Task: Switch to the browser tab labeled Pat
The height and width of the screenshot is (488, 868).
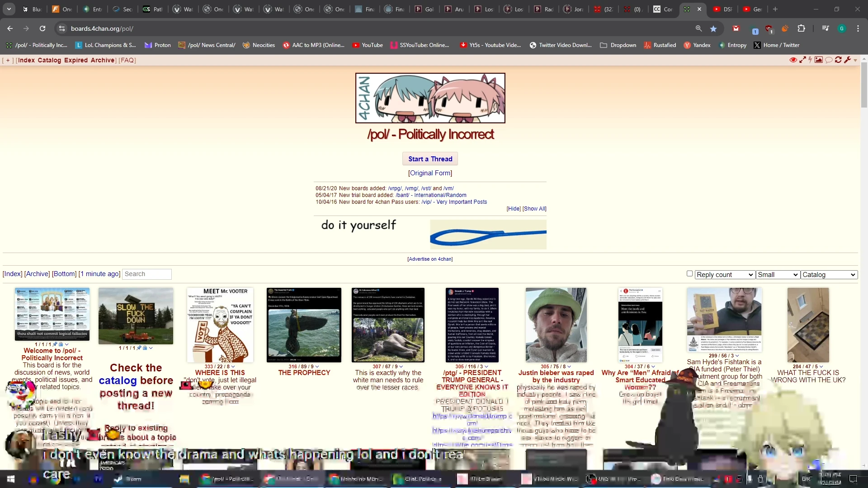Action: tap(152, 9)
